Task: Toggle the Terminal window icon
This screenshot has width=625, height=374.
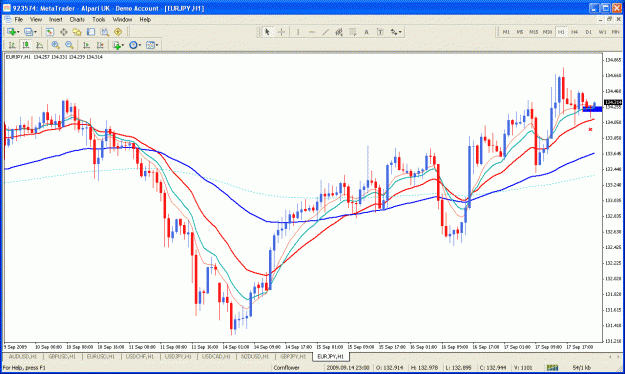Action: 91,32
